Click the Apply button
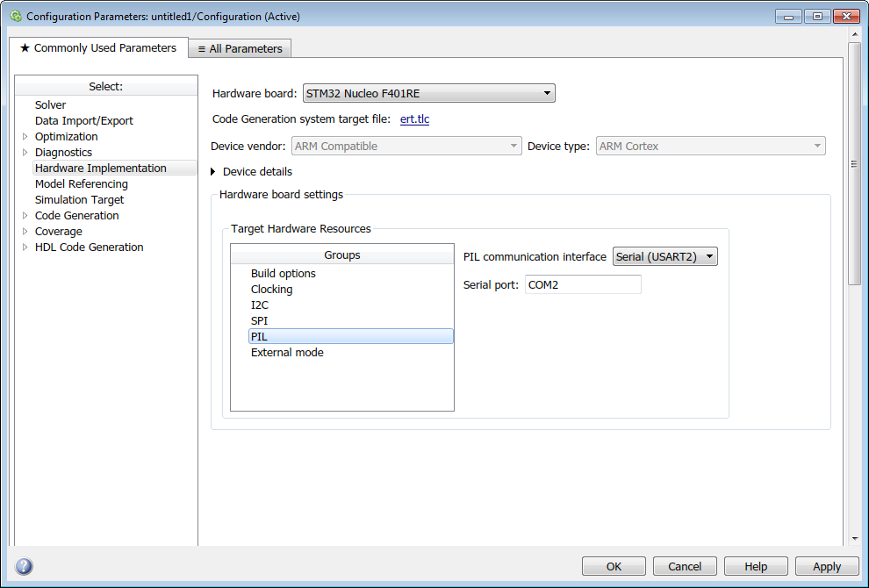Screen dimensions: 869x588 (826, 566)
